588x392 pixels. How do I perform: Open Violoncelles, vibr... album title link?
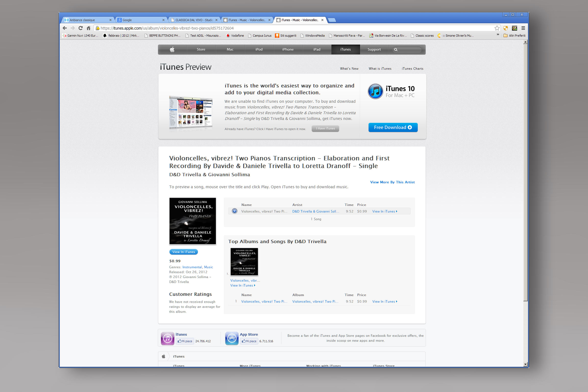(x=245, y=280)
